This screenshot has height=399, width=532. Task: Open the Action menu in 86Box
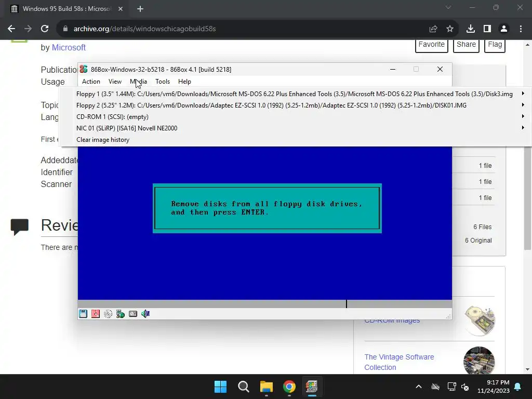pyautogui.click(x=91, y=82)
